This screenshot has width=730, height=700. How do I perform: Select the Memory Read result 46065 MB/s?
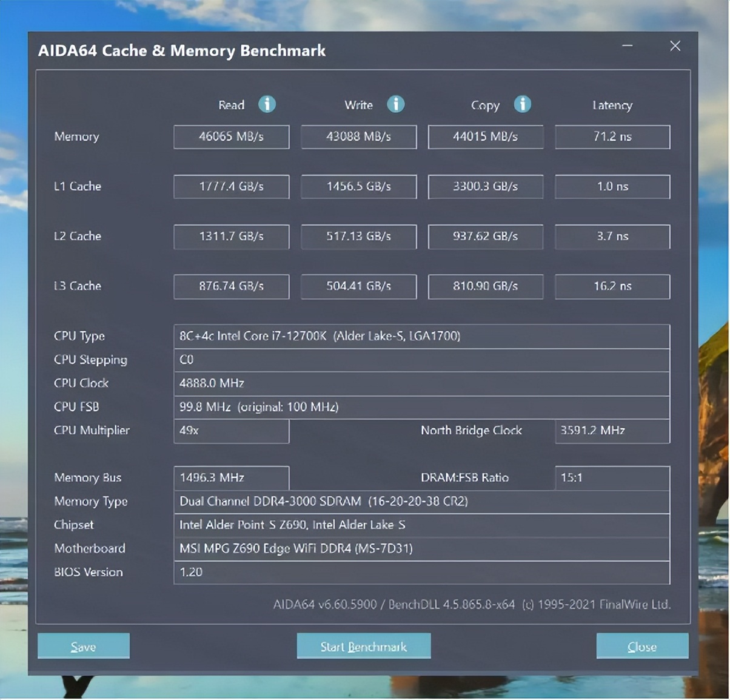(231, 136)
